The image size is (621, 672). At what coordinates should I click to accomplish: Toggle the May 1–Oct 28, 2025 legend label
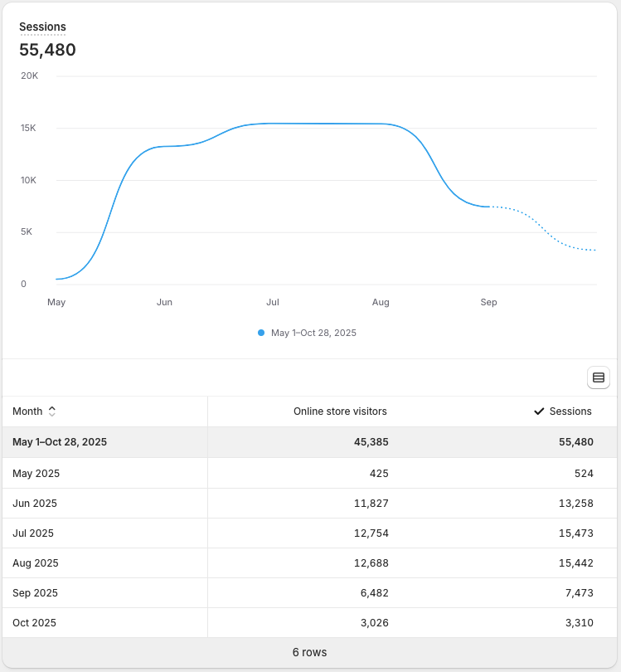[x=313, y=333]
